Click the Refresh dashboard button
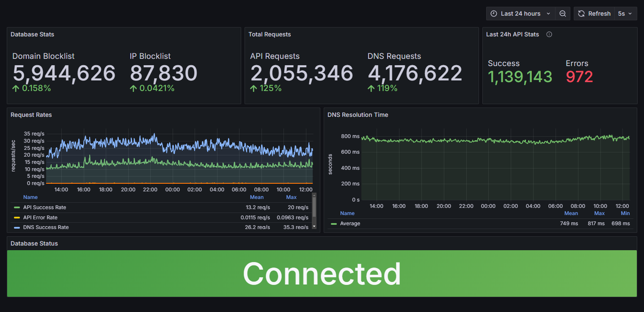The height and width of the screenshot is (312, 644). (594, 14)
